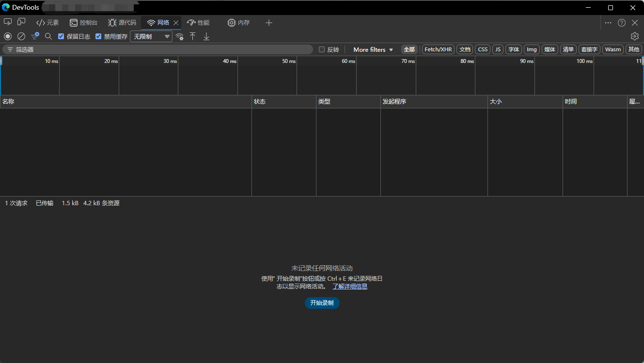Start recording network activity
Viewport: 644px width, 363px height.
click(x=7, y=36)
